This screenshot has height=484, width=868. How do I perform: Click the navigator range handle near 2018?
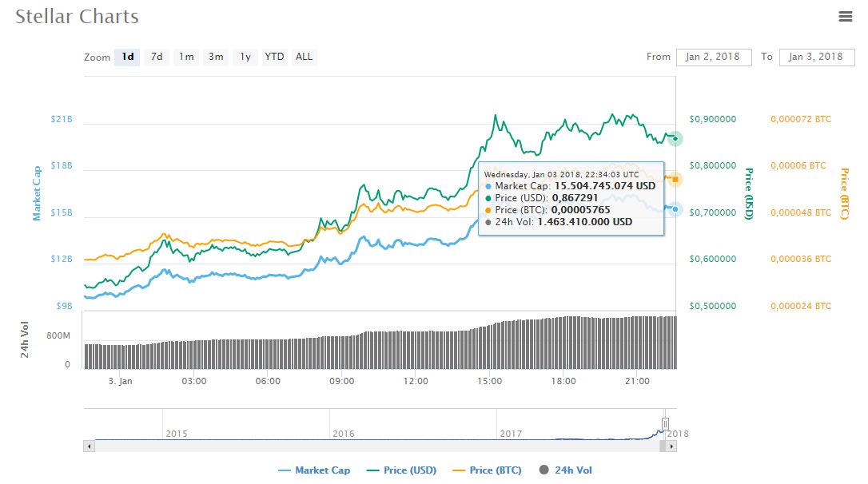(x=666, y=424)
